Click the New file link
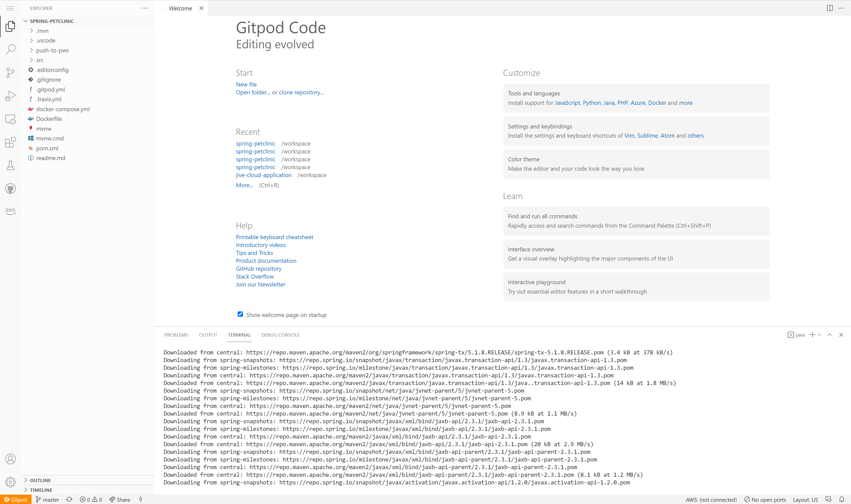The width and height of the screenshot is (851, 504). [246, 84]
